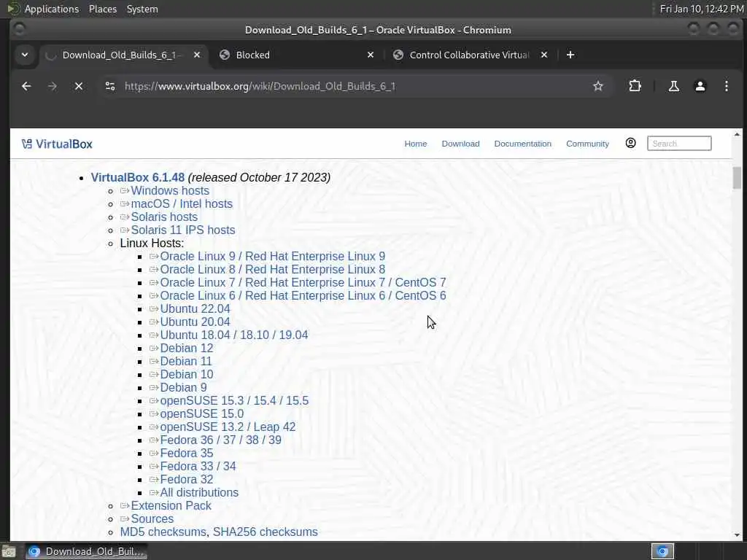Go back to the previous page

pos(26,86)
